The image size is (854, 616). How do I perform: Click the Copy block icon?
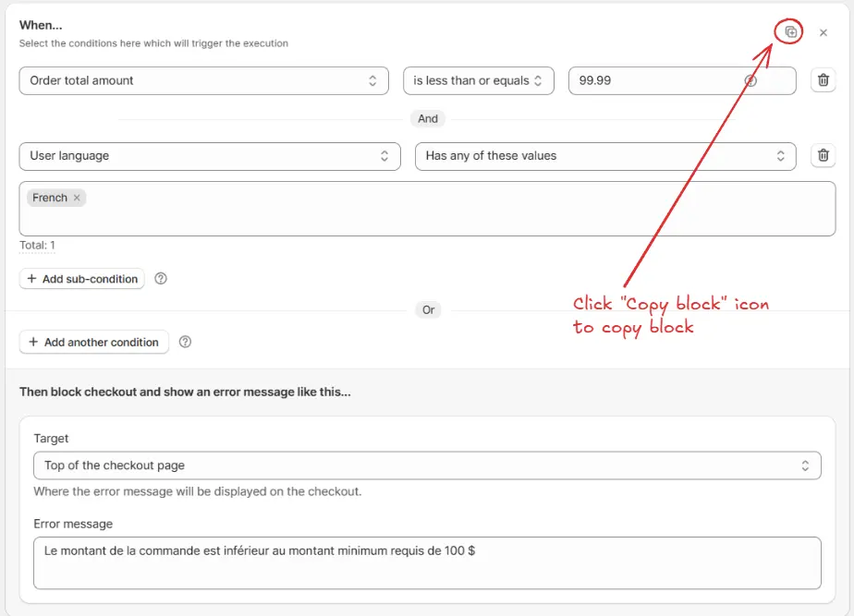(790, 32)
